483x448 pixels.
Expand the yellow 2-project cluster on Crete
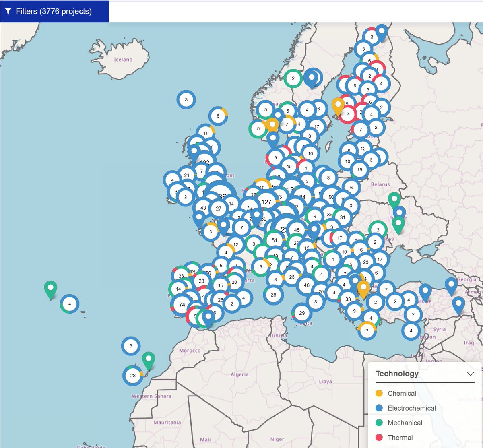pyautogui.click(x=367, y=331)
